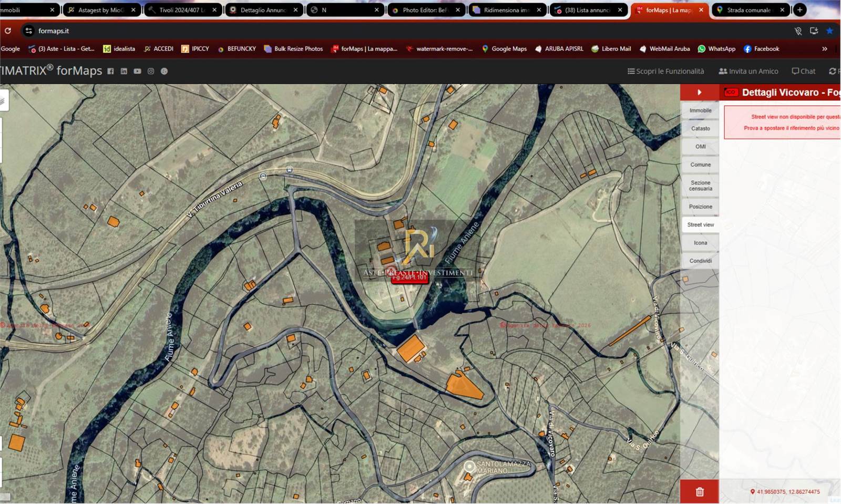
Task: Switch to the Catasto tab
Action: click(x=700, y=129)
